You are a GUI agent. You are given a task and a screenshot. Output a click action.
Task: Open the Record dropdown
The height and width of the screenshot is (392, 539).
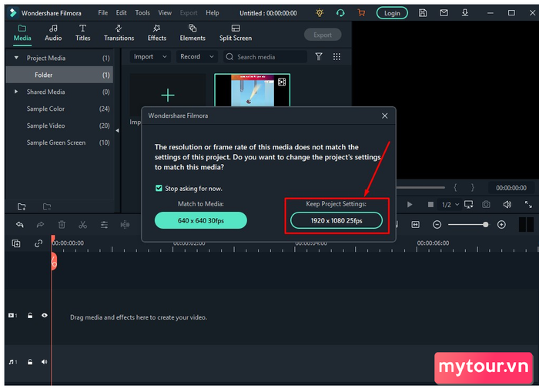(x=197, y=57)
